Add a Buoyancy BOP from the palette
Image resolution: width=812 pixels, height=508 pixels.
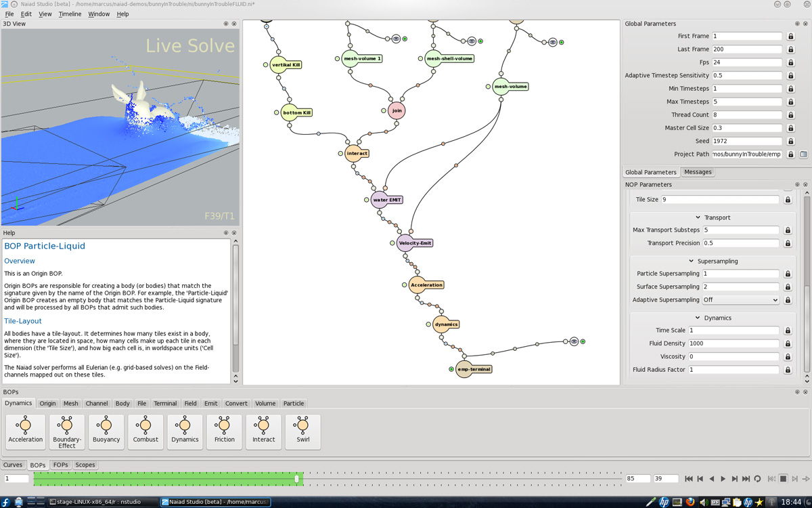pos(106,432)
